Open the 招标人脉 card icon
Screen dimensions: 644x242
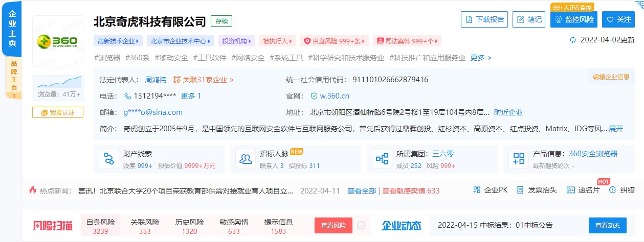coord(245,159)
